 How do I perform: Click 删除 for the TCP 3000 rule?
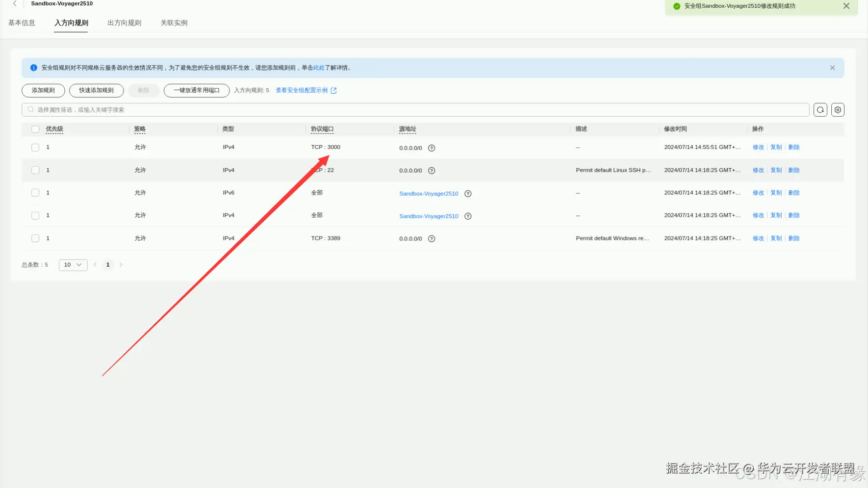(x=794, y=147)
